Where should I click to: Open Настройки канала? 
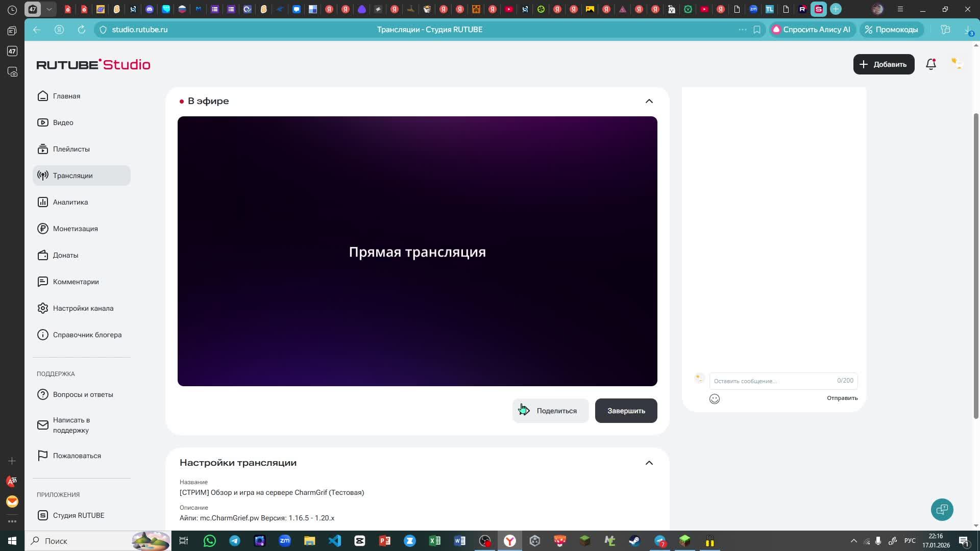tap(83, 308)
